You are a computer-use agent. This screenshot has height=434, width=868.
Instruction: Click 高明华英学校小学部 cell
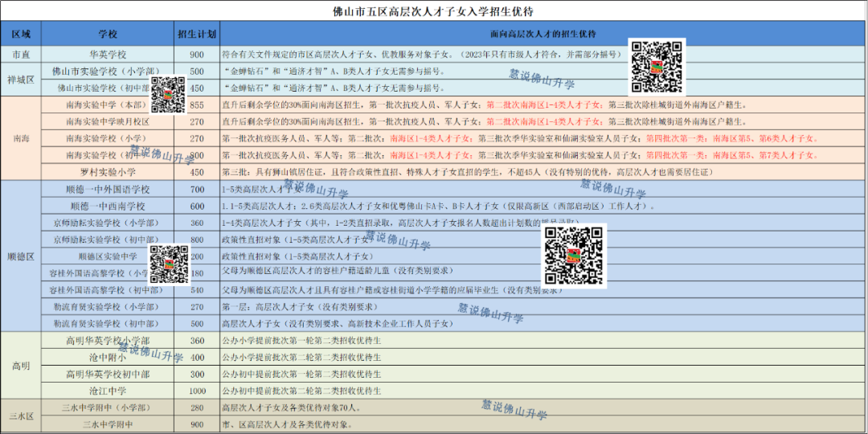pos(108,340)
